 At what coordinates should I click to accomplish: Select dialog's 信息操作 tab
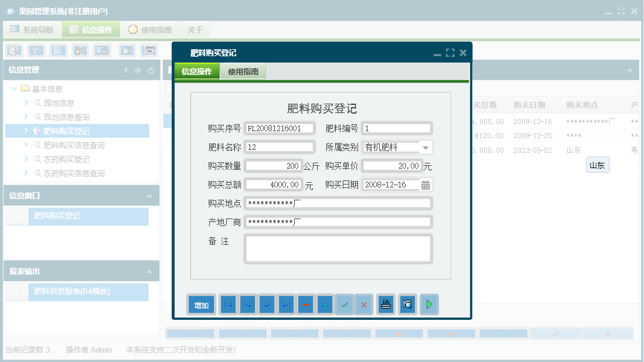197,71
